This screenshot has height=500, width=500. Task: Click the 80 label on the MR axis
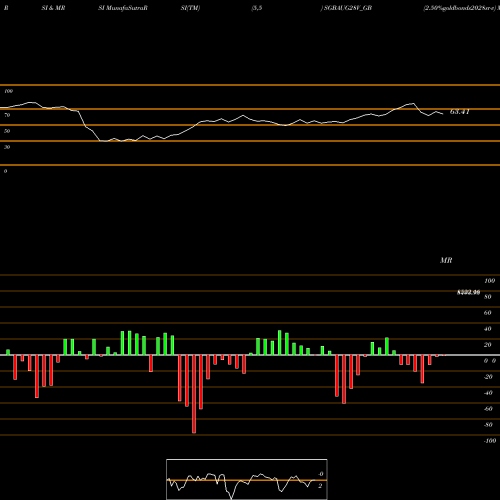tap(488, 297)
